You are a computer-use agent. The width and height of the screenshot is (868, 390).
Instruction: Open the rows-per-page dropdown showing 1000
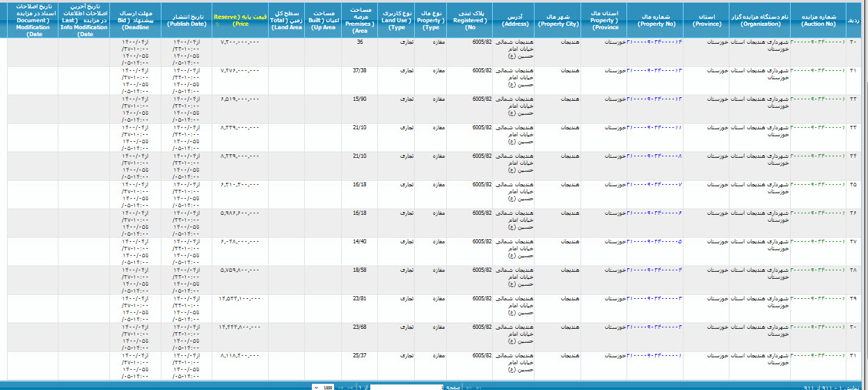(323, 387)
